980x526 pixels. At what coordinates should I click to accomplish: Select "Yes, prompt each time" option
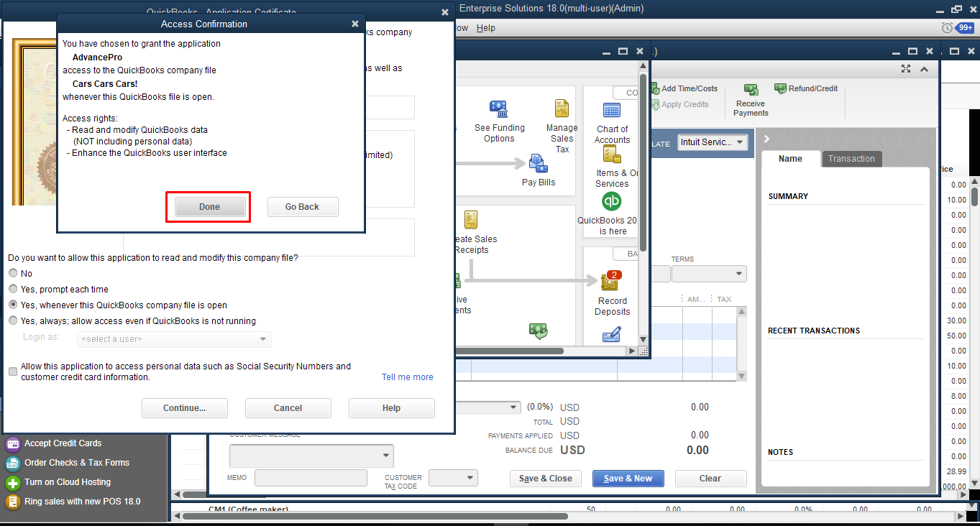[x=13, y=290]
